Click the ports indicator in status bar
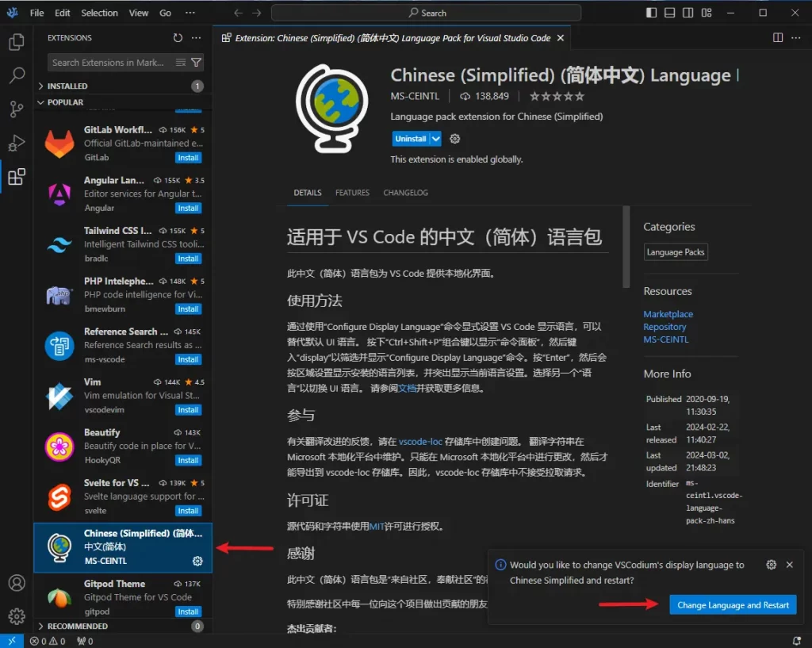Image resolution: width=812 pixels, height=648 pixels. tap(85, 642)
